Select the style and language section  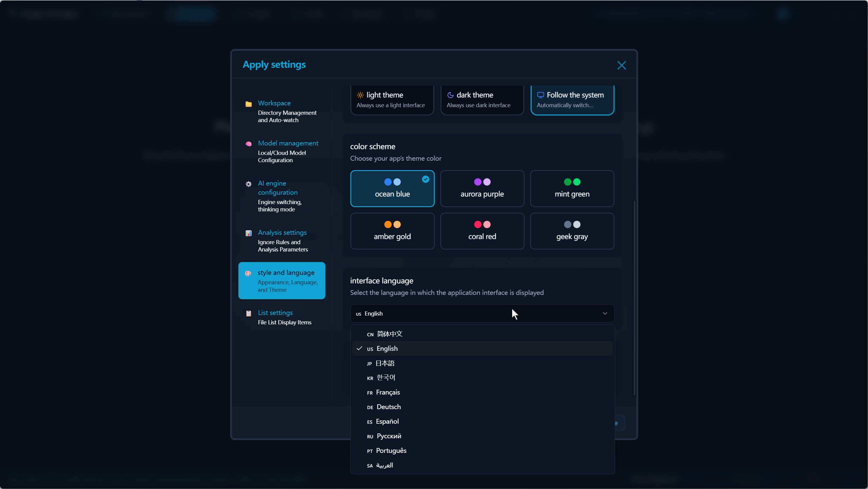[282, 281]
